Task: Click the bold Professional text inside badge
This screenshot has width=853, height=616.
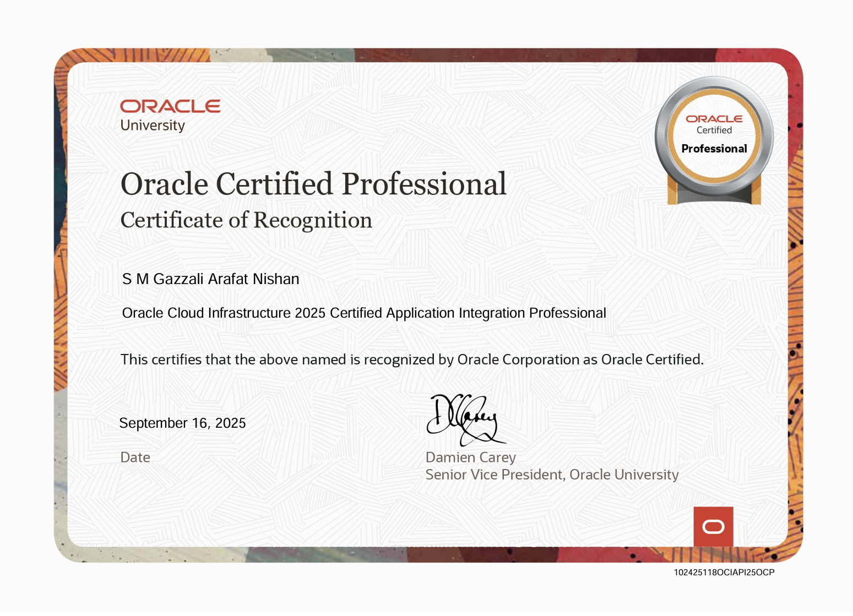Action: [x=714, y=149]
